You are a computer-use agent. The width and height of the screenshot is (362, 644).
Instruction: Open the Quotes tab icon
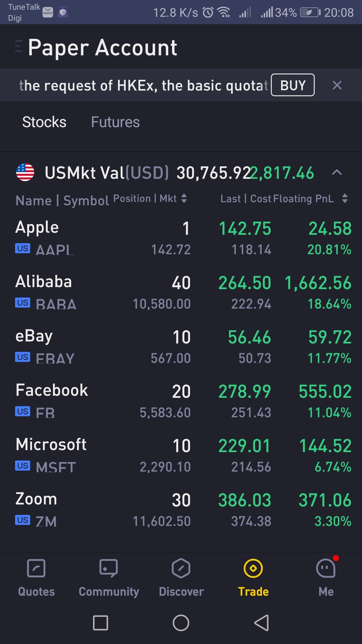tap(36, 568)
